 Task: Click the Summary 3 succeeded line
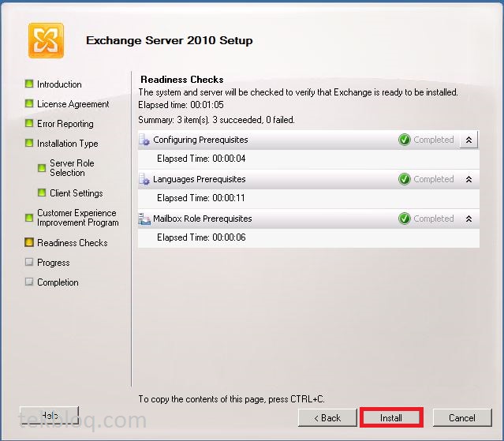tap(216, 120)
